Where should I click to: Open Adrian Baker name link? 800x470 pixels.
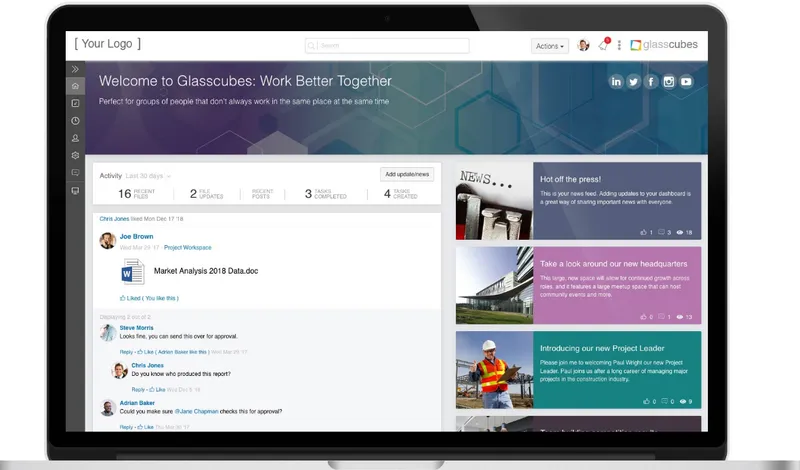point(137,403)
